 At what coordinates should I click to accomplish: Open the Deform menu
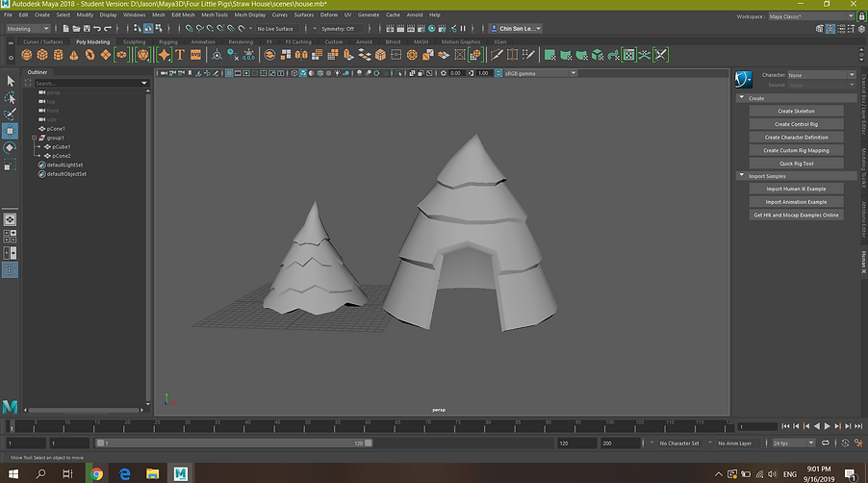point(329,15)
